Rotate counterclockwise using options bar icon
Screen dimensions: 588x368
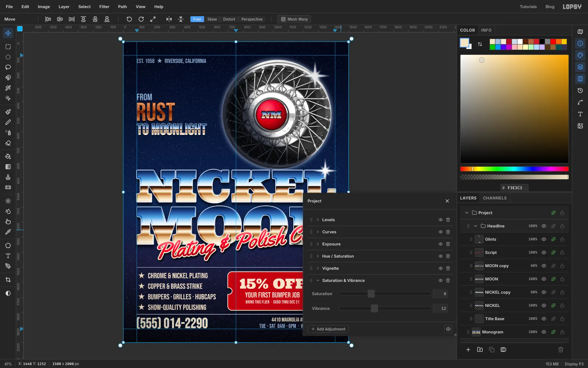129,19
